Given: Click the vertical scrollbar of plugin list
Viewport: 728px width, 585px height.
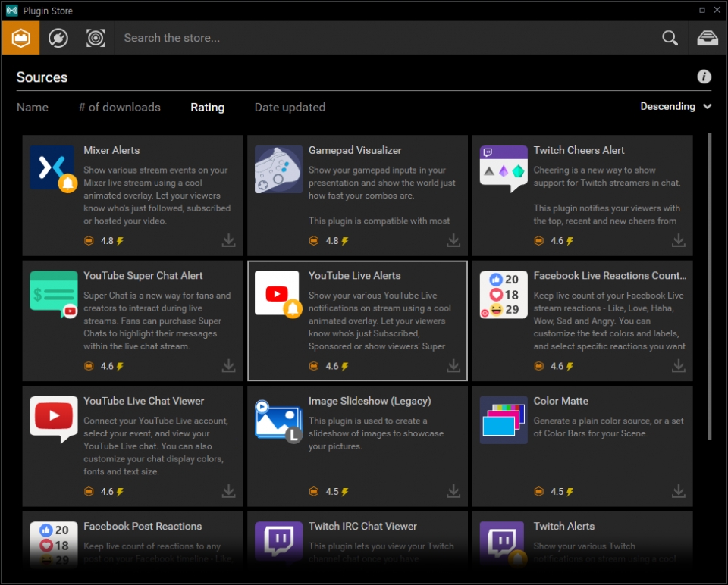Looking at the screenshot, I should [709, 288].
